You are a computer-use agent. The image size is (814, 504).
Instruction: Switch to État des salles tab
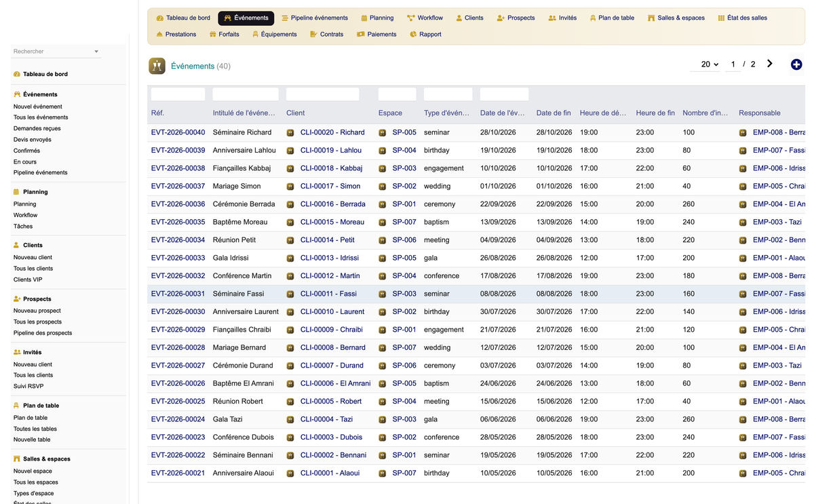[x=742, y=18]
